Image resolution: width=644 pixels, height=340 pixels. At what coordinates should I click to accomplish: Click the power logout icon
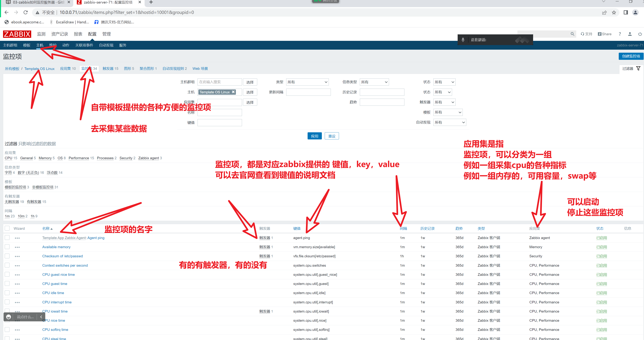click(640, 34)
